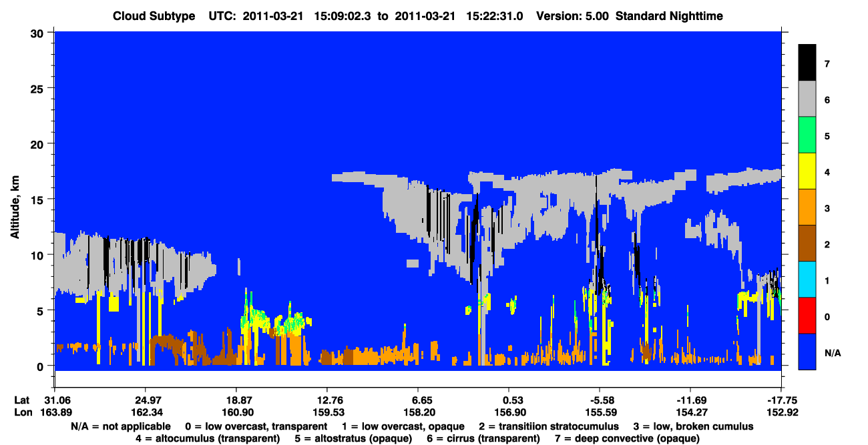The width and height of the screenshot is (868, 445).
Task: Click the cyan swatch labeled 1
Action: (x=807, y=279)
